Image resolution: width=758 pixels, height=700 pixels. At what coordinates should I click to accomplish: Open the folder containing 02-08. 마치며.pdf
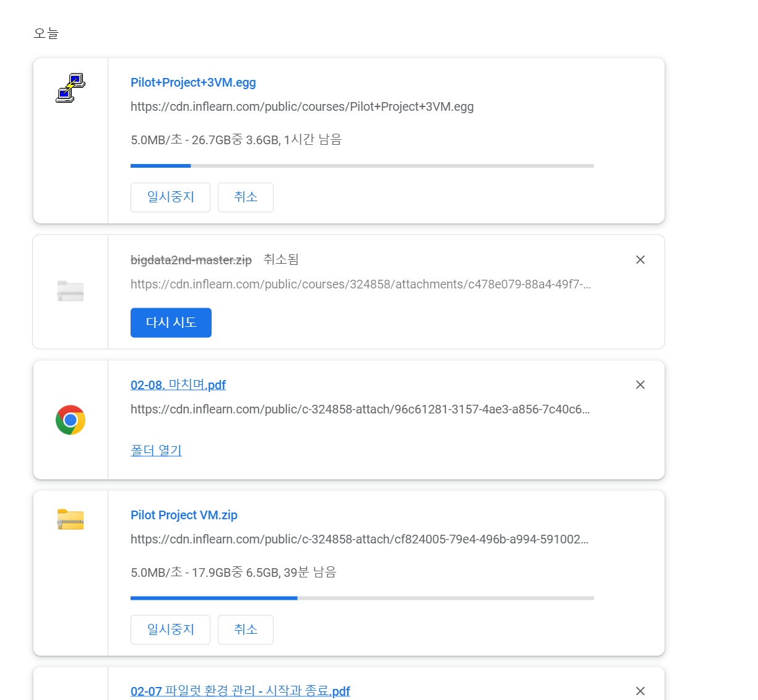pyautogui.click(x=156, y=451)
